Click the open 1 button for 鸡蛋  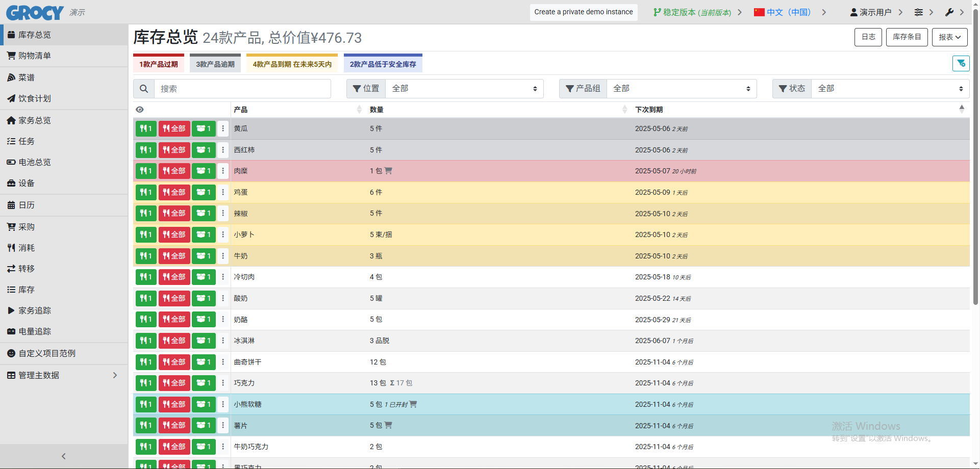(x=204, y=193)
